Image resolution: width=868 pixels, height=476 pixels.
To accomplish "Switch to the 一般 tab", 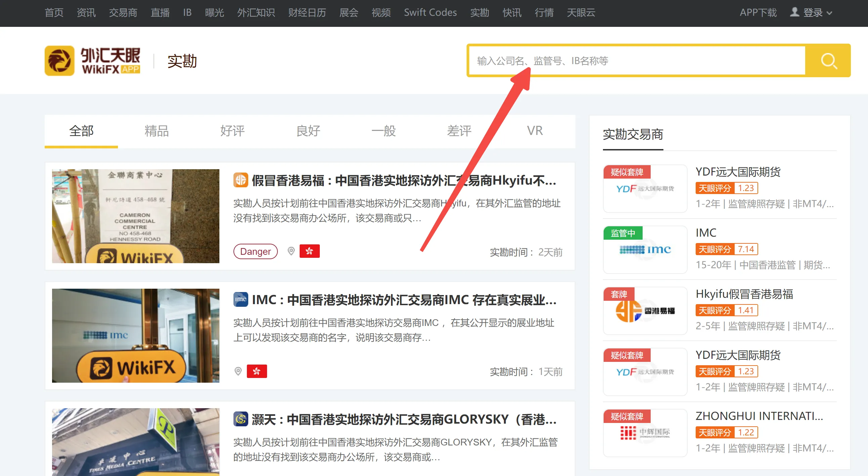I will click(384, 131).
